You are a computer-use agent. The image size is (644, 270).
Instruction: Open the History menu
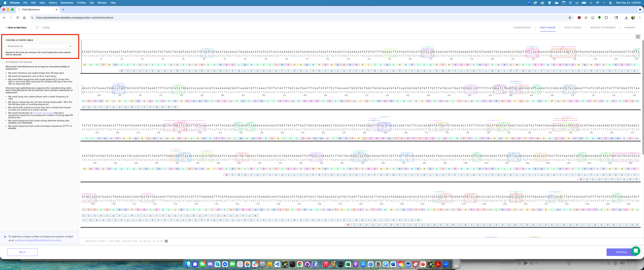tap(53, 3)
